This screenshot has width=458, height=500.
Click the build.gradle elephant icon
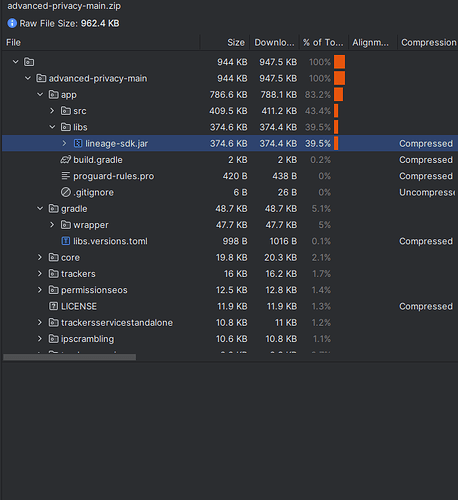[x=66, y=160]
